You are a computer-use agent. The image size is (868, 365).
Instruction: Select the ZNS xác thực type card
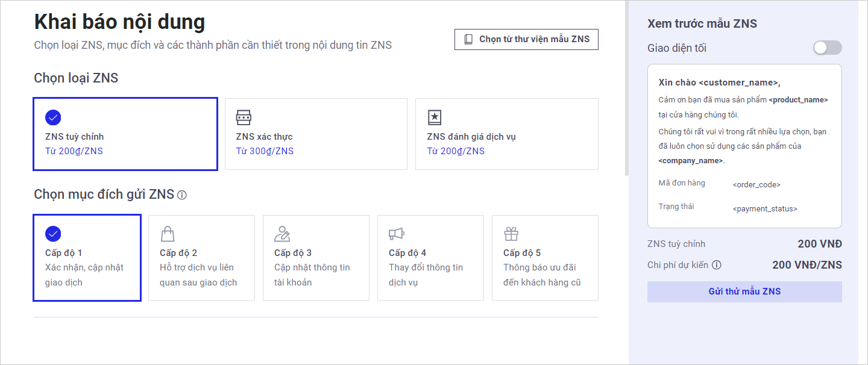tap(316, 134)
